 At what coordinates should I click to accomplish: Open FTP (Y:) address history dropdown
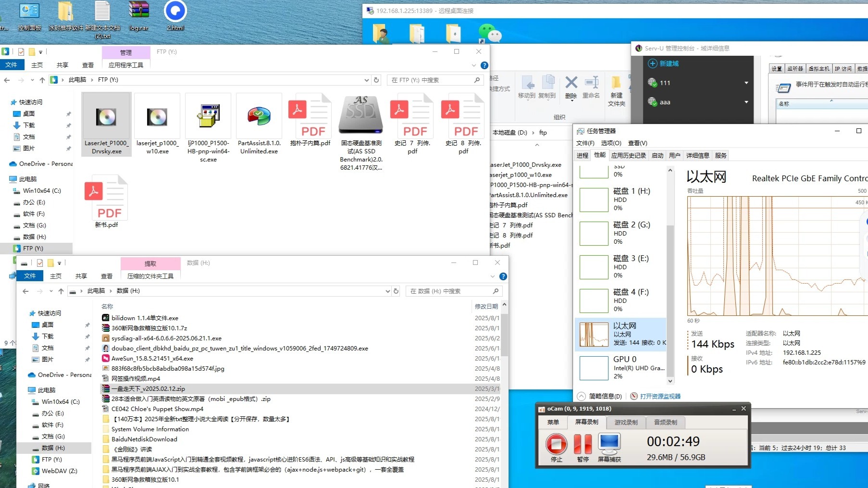[x=367, y=80]
